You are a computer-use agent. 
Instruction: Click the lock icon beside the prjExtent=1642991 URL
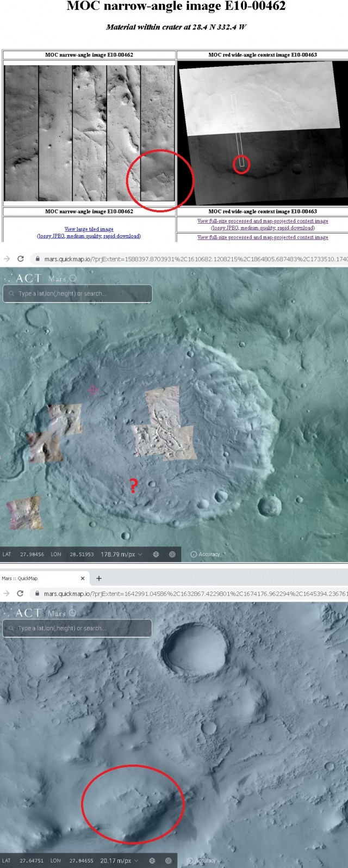[x=38, y=594]
